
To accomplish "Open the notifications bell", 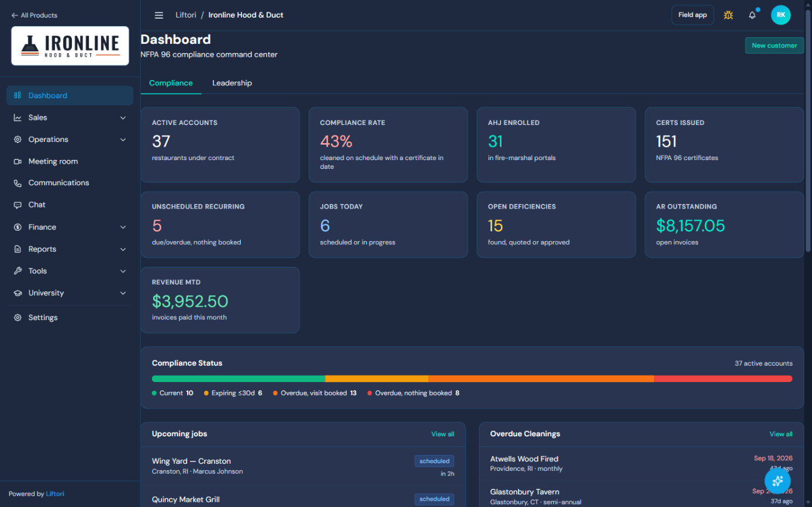I will [752, 15].
